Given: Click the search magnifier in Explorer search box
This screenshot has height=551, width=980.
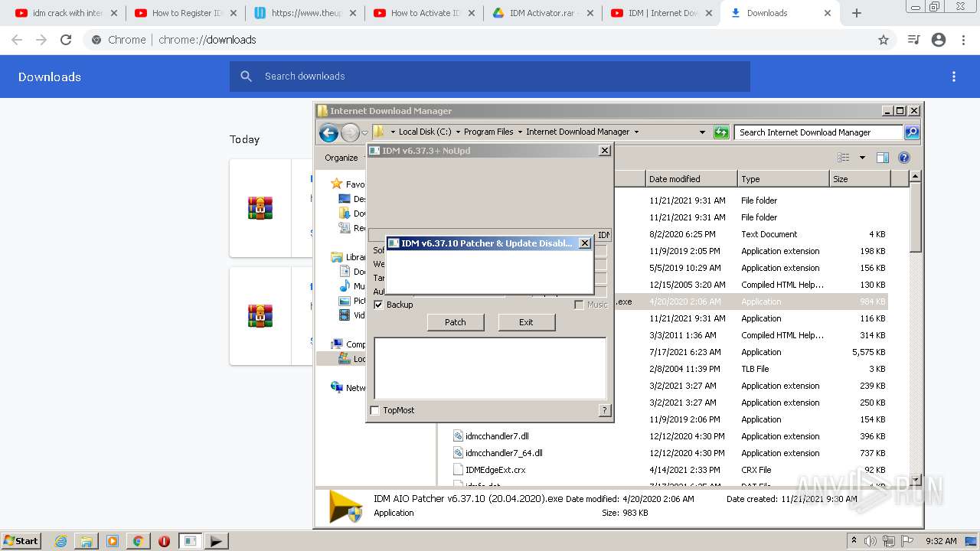Looking at the screenshot, I should tap(912, 132).
